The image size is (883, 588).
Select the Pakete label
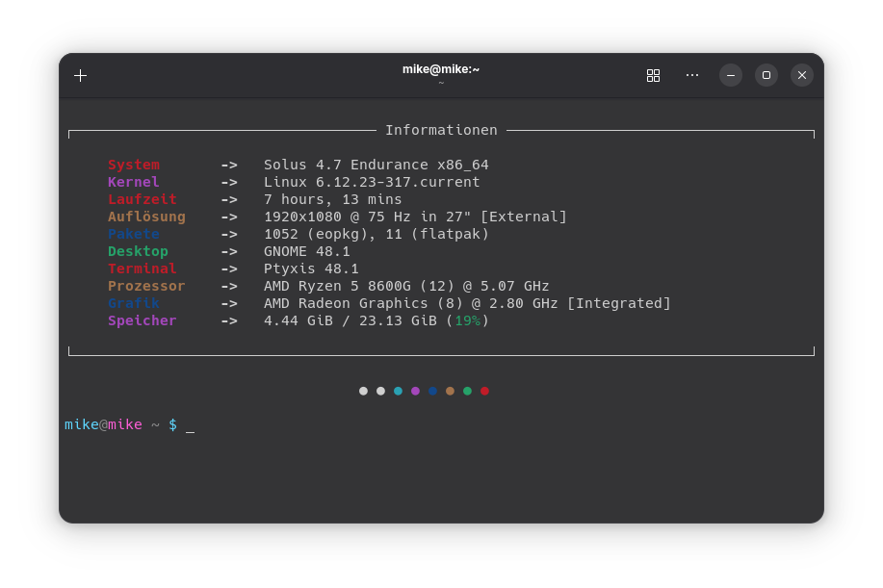pos(134,234)
